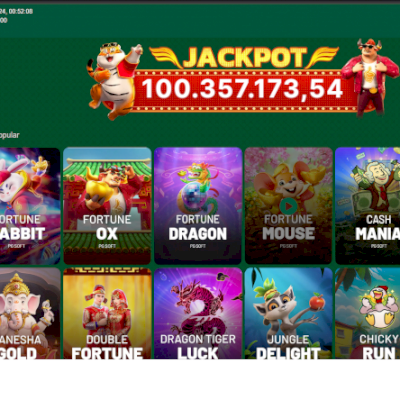
Task: Open the Cash Mania game tile
Action: [367, 206]
